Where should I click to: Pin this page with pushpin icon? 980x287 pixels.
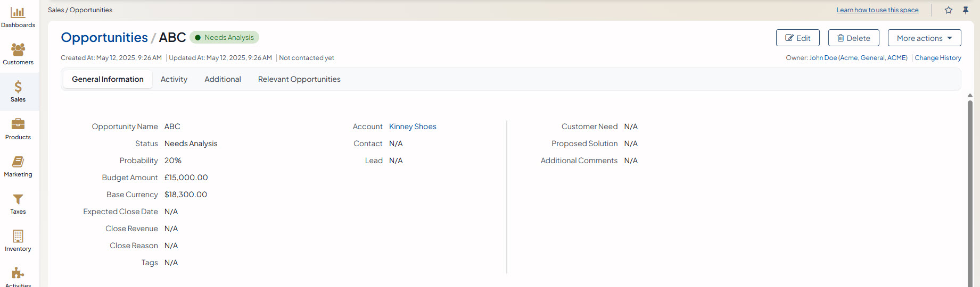pos(966,10)
